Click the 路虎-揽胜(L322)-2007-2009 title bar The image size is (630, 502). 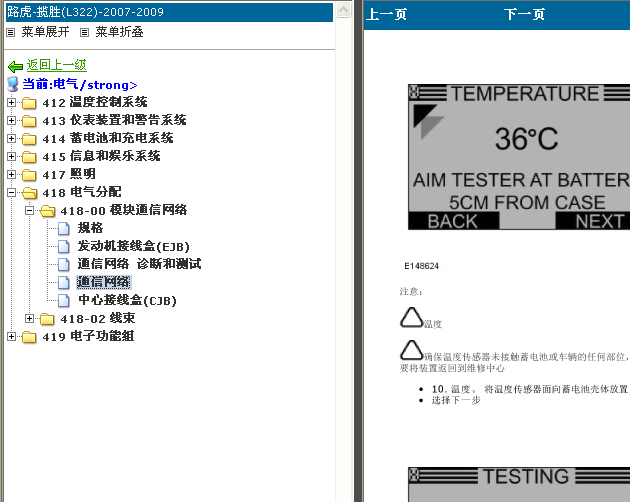pyautogui.click(x=169, y=12)
